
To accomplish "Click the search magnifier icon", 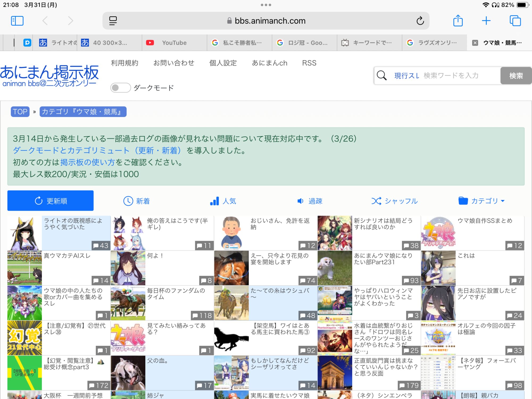I will pyautogui.click(x=382, y=76).
